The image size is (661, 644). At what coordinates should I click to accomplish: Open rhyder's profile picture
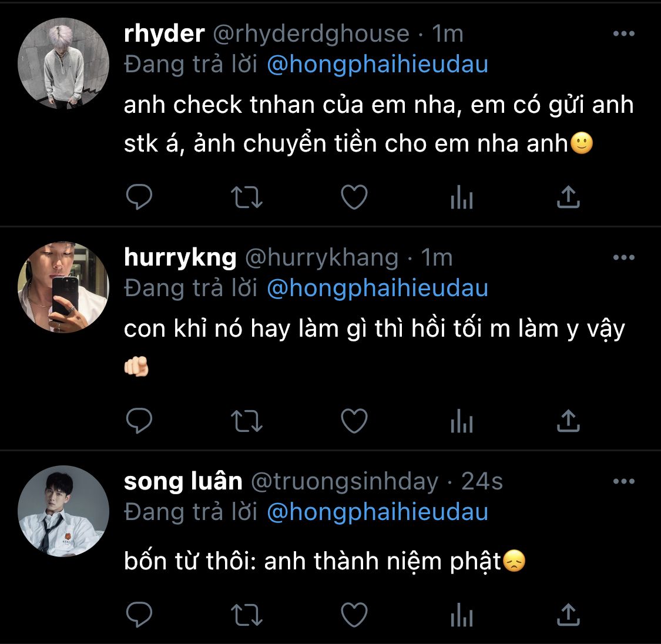coord(63,63)
